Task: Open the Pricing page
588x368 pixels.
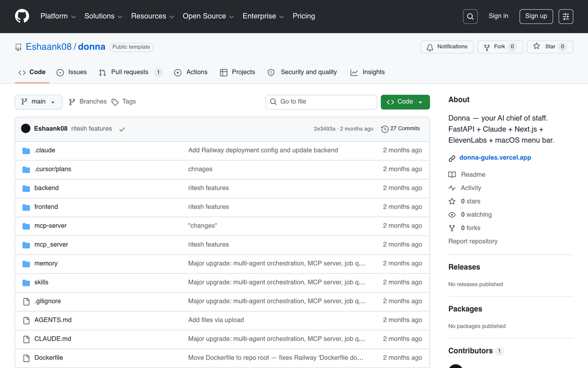Action: click(304, 16)
